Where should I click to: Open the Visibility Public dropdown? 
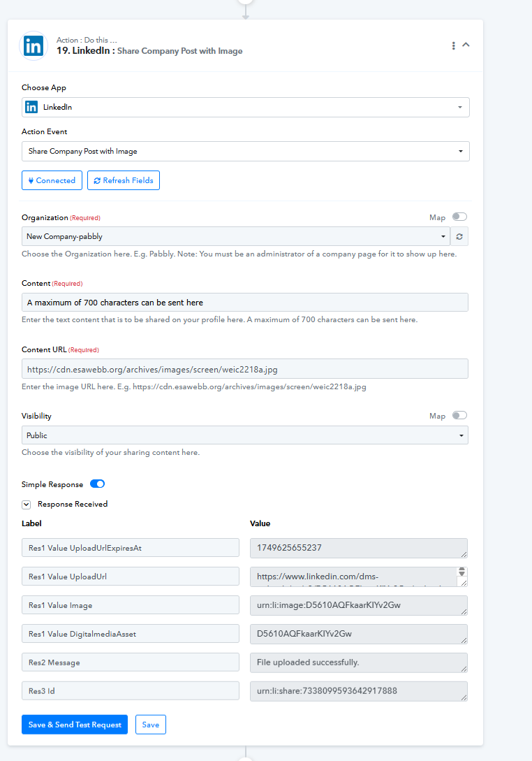(245, 435)
